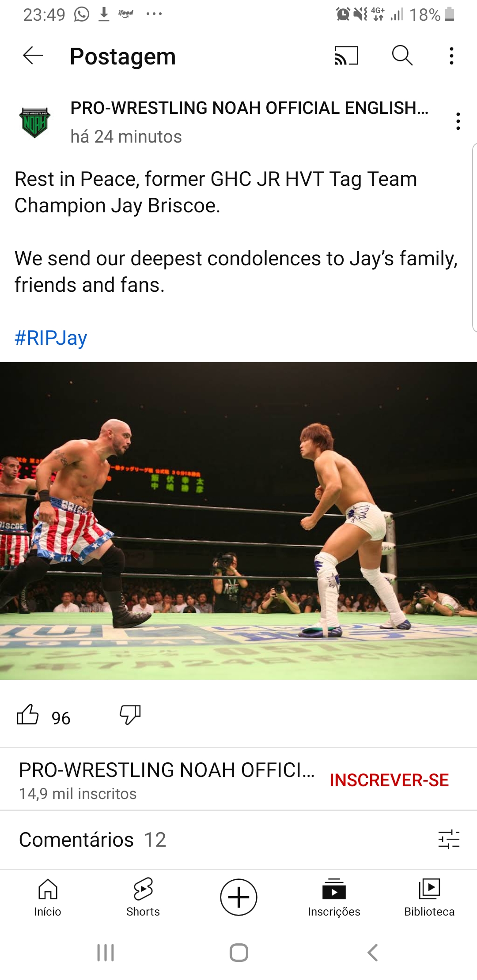Screen dimensions: 477x980
Task: Open the wrestling match photo
Action: [x=238, y=521]
